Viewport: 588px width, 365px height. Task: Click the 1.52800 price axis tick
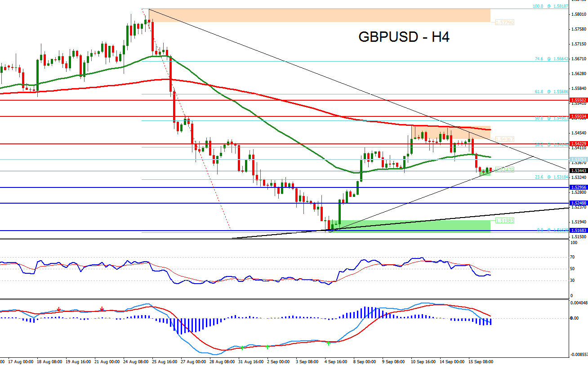(578, 192)
